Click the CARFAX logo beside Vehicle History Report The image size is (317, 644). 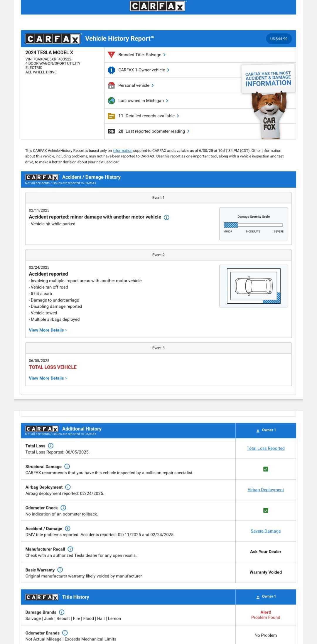click(x=53, y=39)
